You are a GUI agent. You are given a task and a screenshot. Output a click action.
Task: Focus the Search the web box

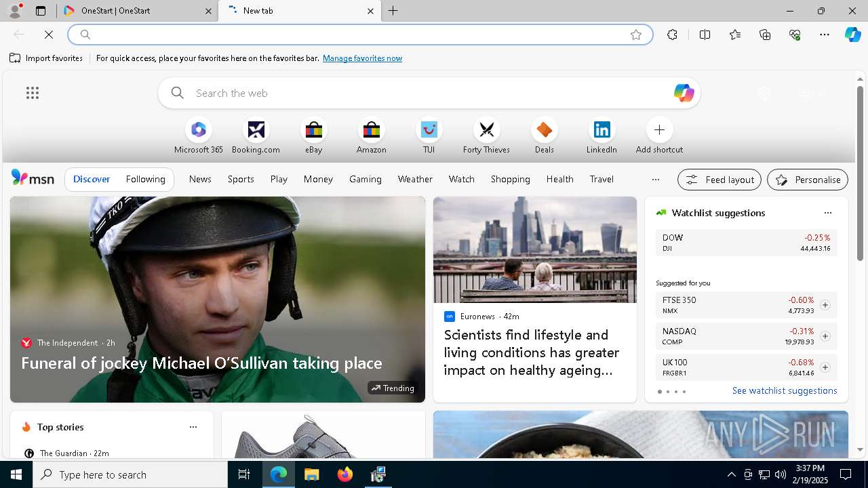click(429, 93)
